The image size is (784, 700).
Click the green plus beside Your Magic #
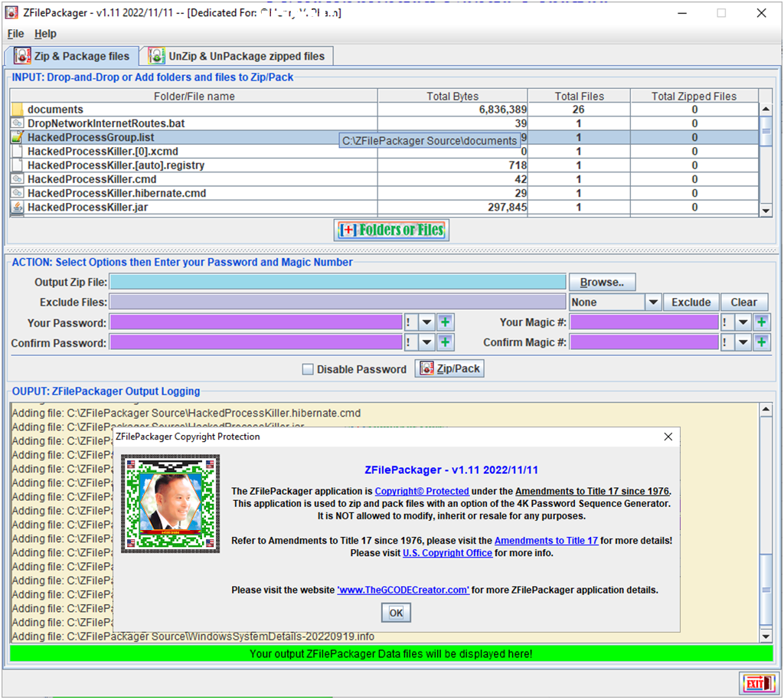[761, 322]
